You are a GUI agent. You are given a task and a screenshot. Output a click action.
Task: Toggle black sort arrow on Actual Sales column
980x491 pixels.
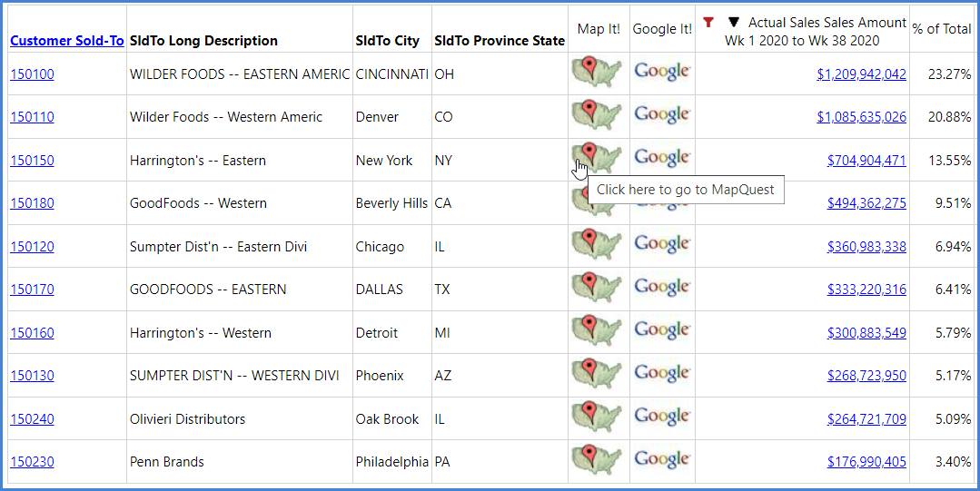(734, 23)
